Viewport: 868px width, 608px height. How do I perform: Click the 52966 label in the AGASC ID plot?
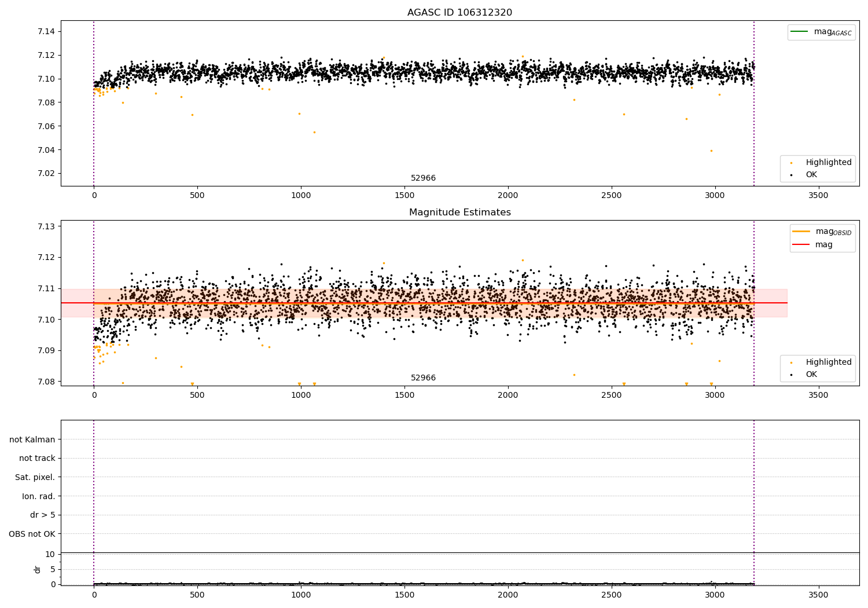click(423, 178)
